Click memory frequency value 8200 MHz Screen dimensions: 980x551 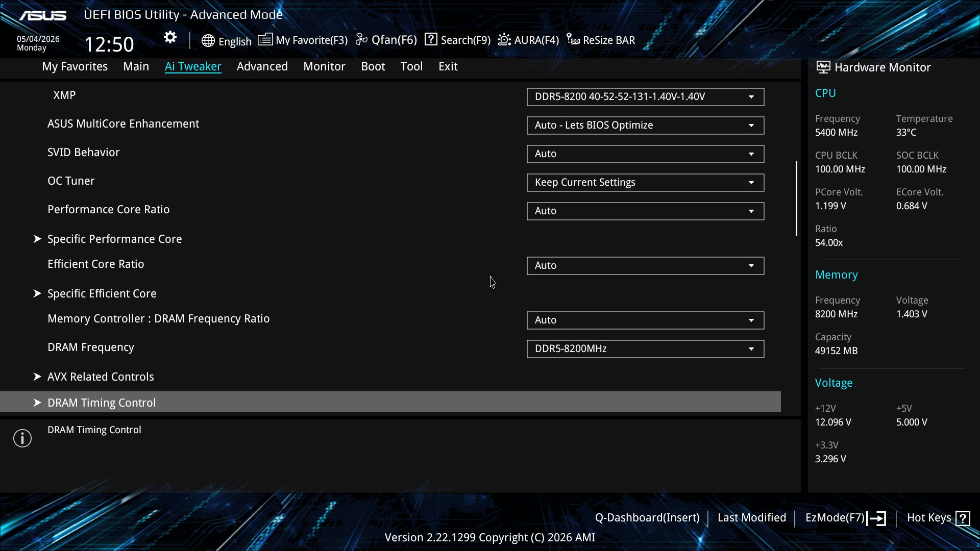pos(836,314)
